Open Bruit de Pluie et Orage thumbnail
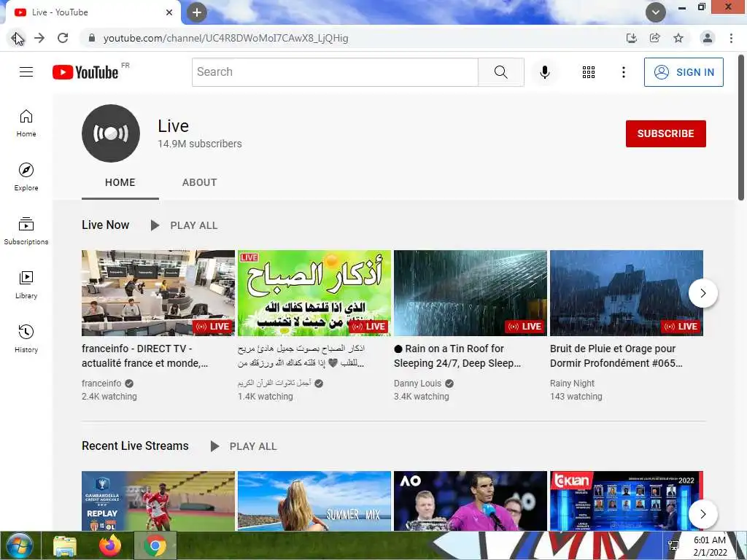747x560 pixels. click(627, 293)
